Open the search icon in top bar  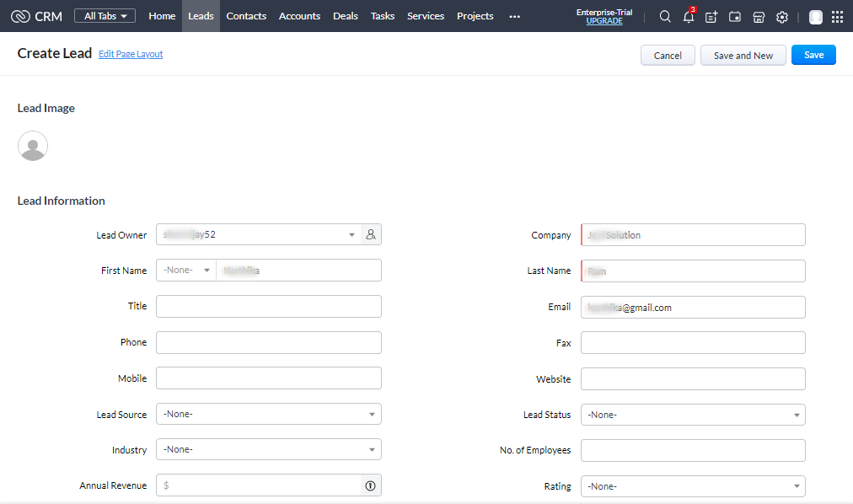[x=665, y=17]
